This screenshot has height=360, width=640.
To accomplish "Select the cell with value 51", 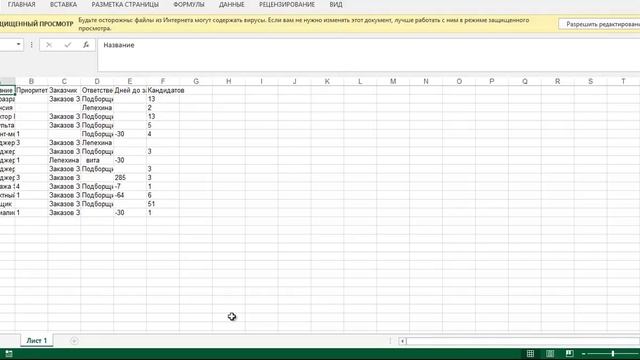I will [163, 204].
